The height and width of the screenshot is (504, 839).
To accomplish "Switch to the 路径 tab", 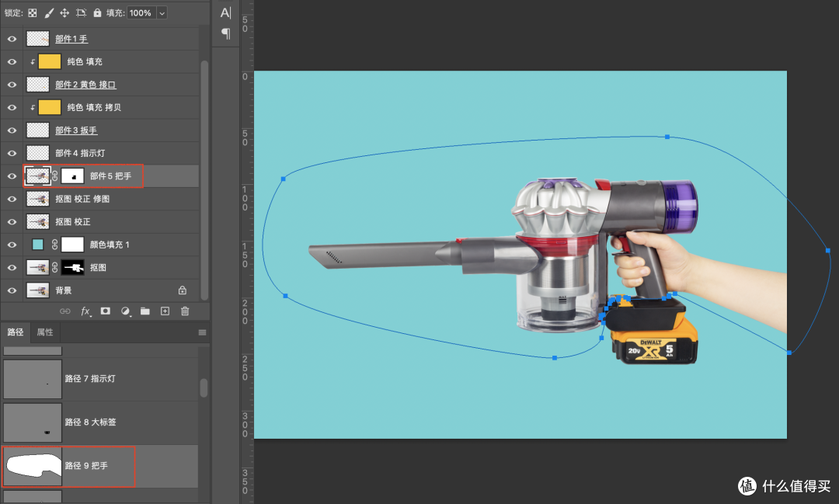I will pyautogui.click(x=16, y=332).
